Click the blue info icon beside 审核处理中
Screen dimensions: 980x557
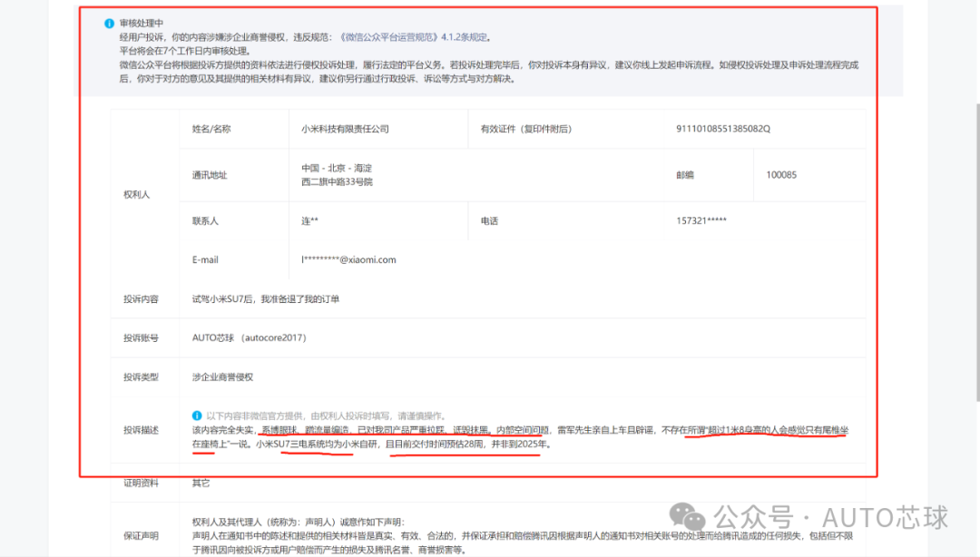110,23
